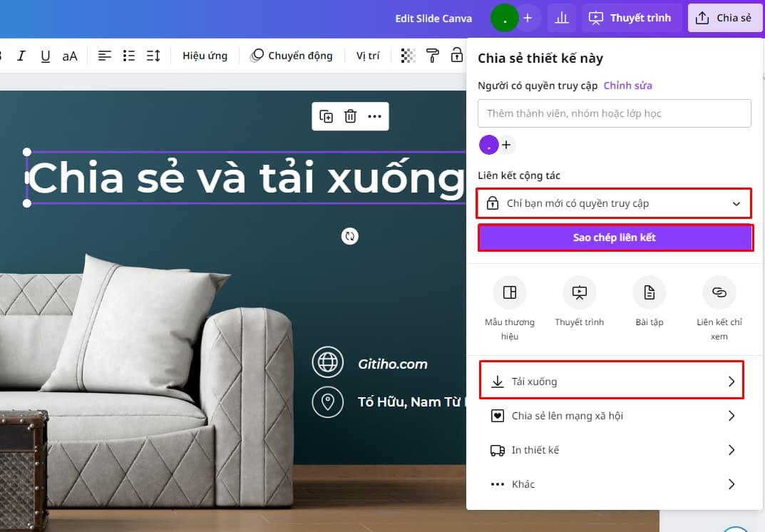Viewport: 765px width, 532px height.
Task: Expand the Tải xuống section
Action: click(611, 381)
